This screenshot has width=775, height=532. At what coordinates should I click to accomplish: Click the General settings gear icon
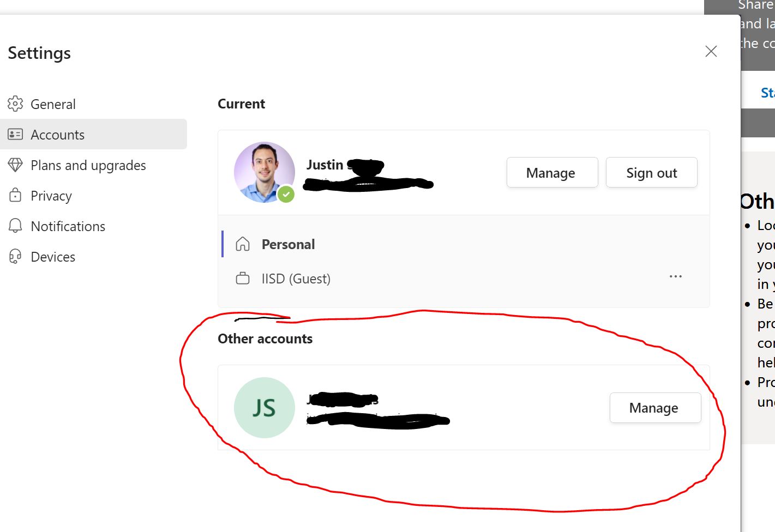(15, 104)
